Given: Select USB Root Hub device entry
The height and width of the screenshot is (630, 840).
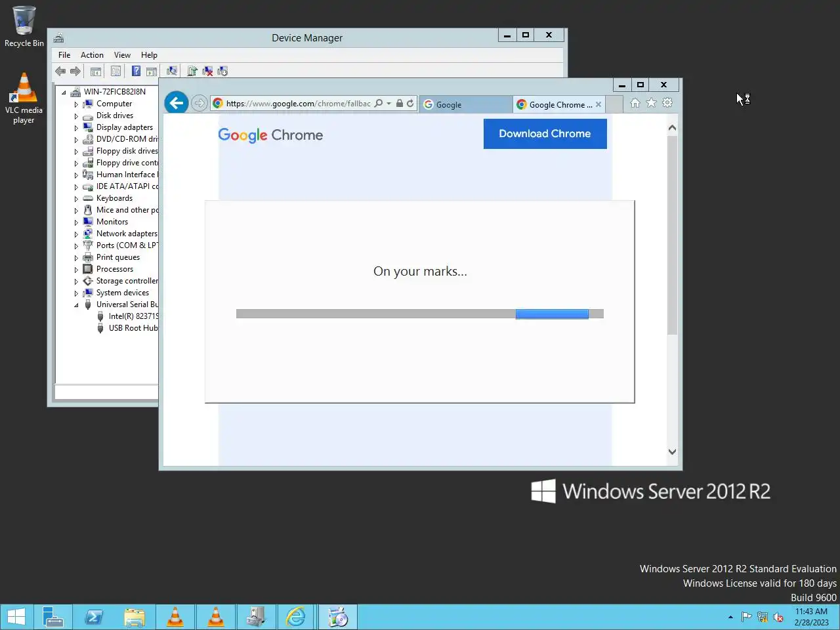Looking at the screenshot, I should point(133,328).
